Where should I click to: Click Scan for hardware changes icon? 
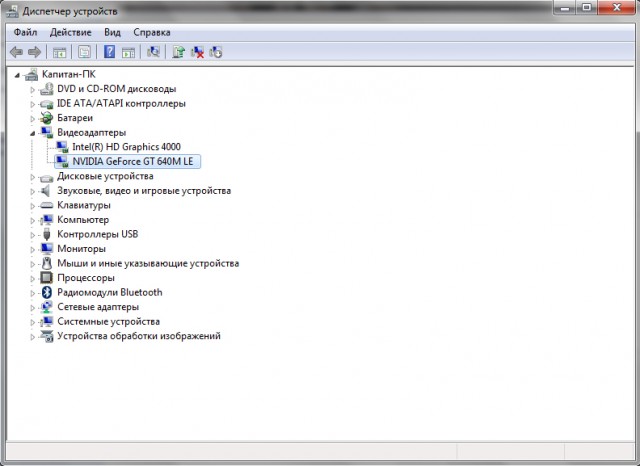tap(153, 52)
